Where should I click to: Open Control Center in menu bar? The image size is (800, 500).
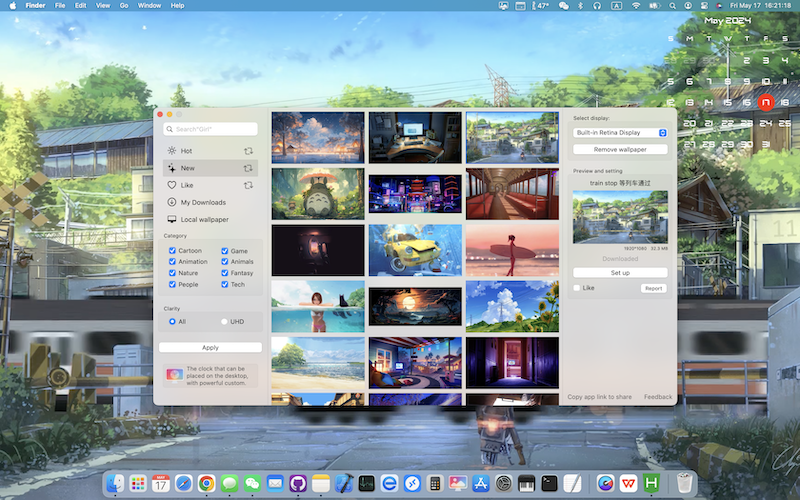pos(704,6)
